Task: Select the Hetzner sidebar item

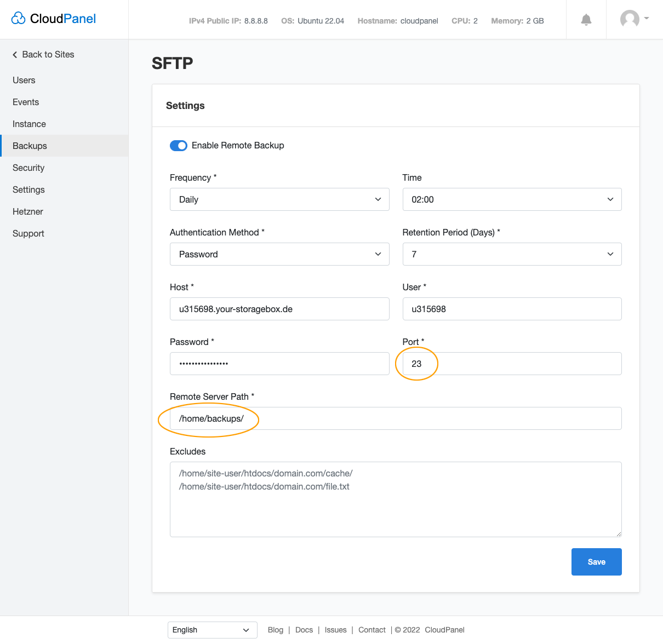Action: (27, 211)
